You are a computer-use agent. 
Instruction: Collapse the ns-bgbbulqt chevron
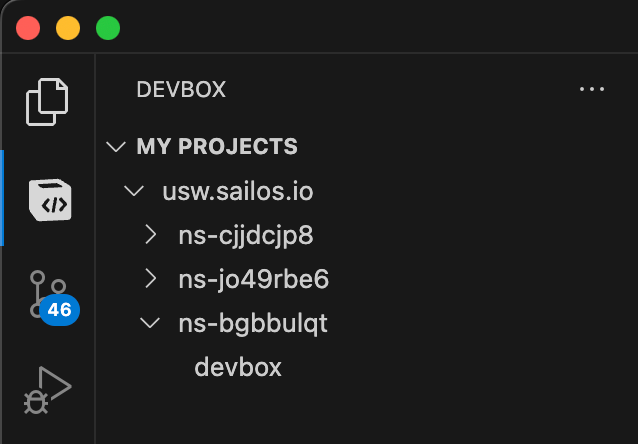(x=150, y=323)
